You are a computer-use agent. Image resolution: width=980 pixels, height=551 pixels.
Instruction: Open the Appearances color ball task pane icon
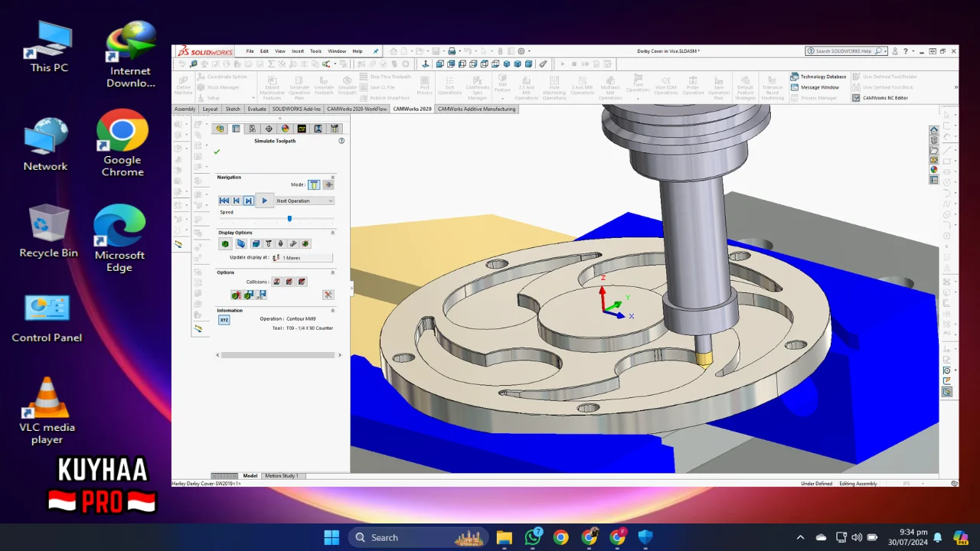[x=934, y=170]
